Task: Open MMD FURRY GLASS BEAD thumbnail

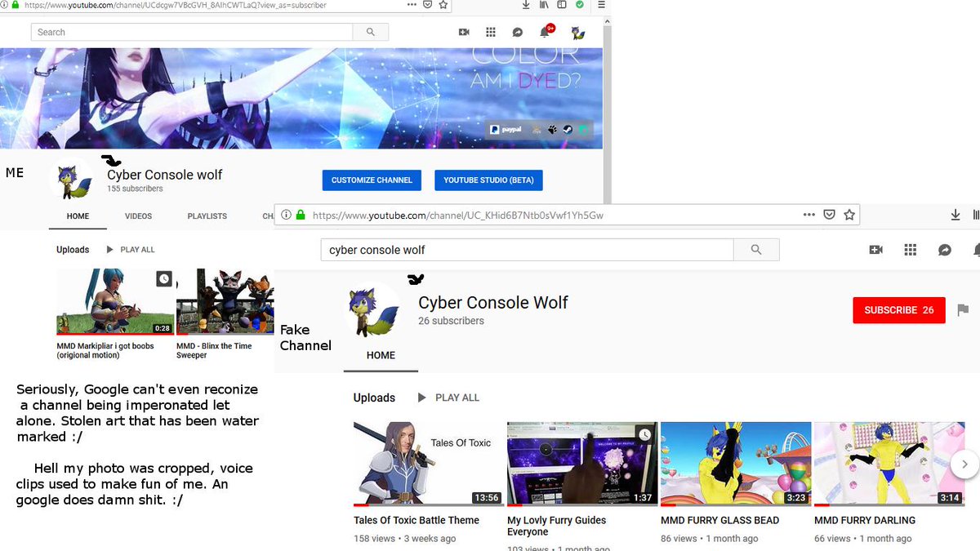Action: [x=736, y=464]
